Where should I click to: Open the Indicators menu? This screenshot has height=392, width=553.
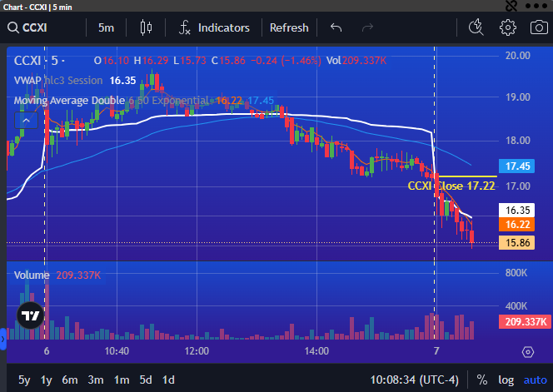pos(214,27)
